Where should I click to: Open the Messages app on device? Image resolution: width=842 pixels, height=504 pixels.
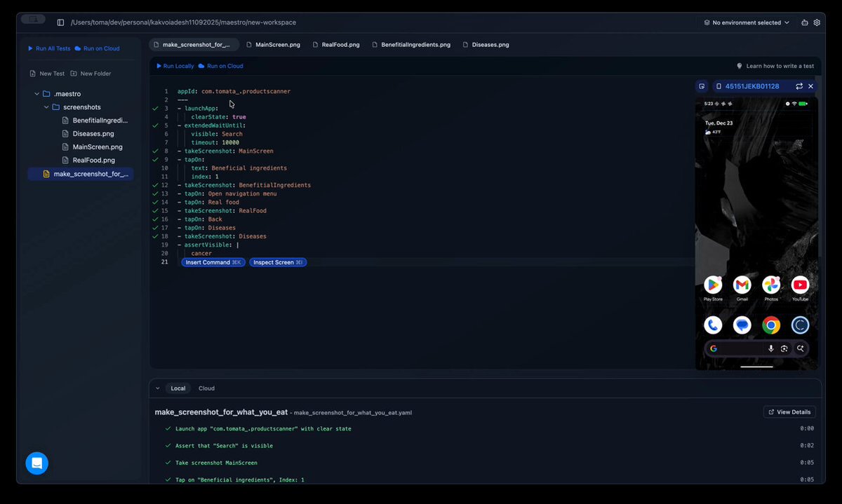tap(742, 325)
